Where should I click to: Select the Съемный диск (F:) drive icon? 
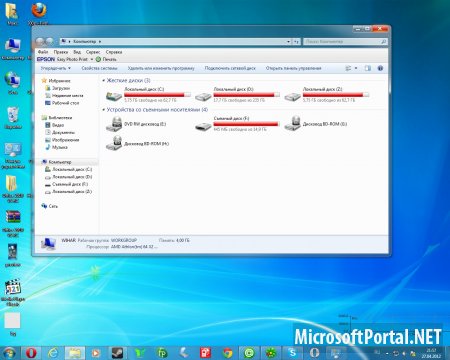[203, 126]
